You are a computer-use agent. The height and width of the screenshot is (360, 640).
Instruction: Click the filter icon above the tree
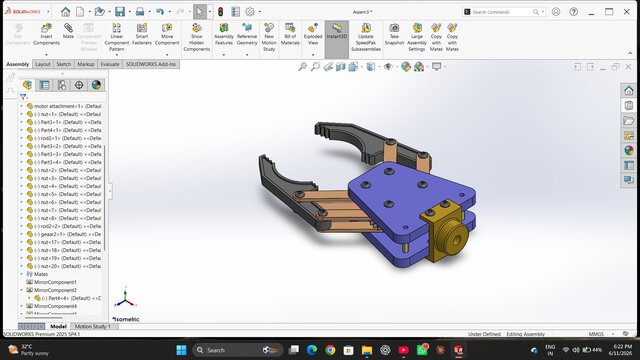[23, 97]
